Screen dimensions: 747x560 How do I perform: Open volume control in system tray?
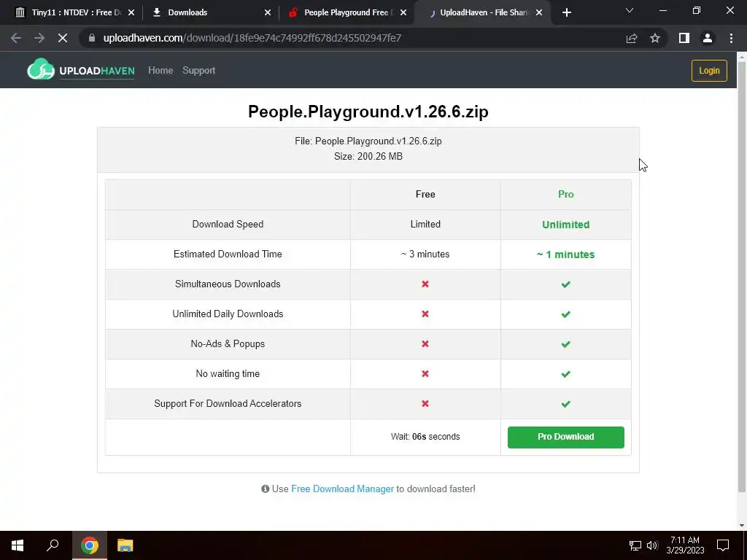click(652, 545)
